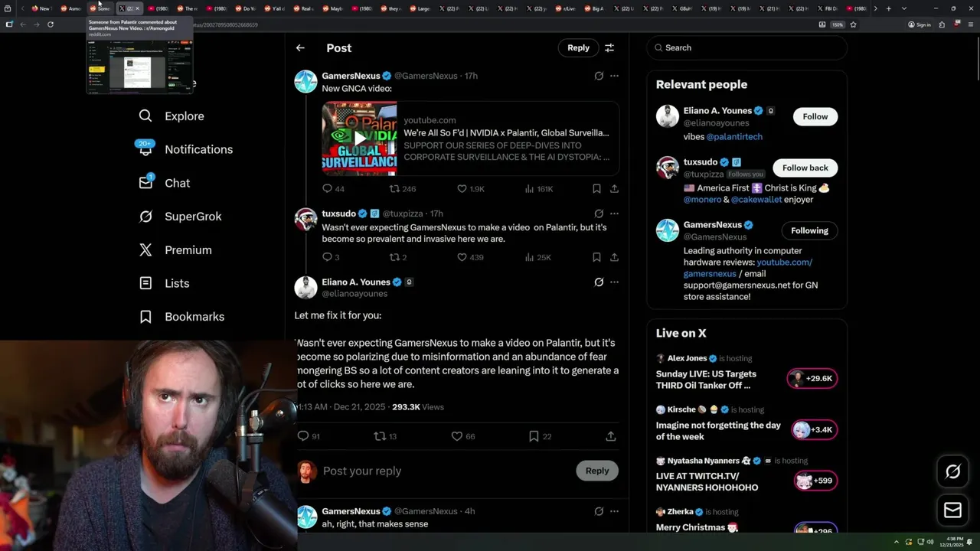Viewport: 980px width, 551px height.
Task: Join Nyatasha Nyanners live +599
Action: [x=816, y=481]
